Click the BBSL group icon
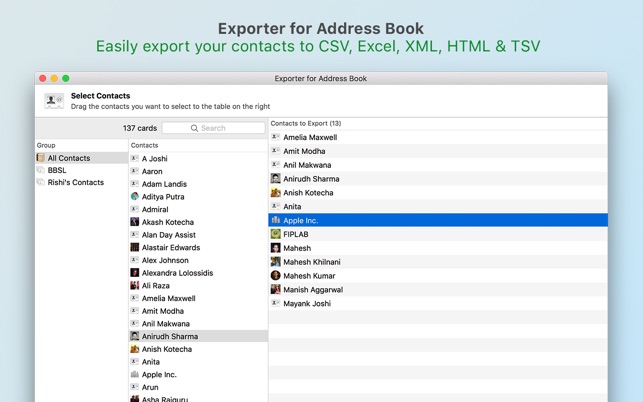643x402 pixels. coord(41,170)
